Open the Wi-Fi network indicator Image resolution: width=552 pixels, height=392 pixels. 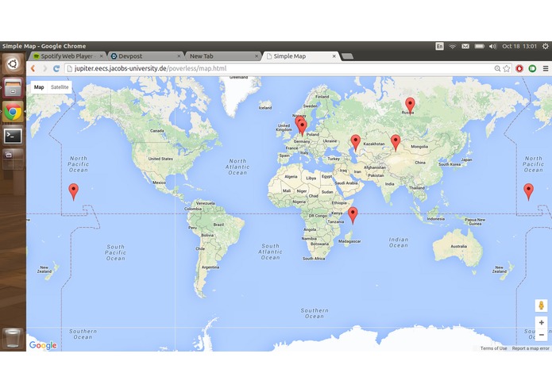pyautogui.click(x=453, y=46)
